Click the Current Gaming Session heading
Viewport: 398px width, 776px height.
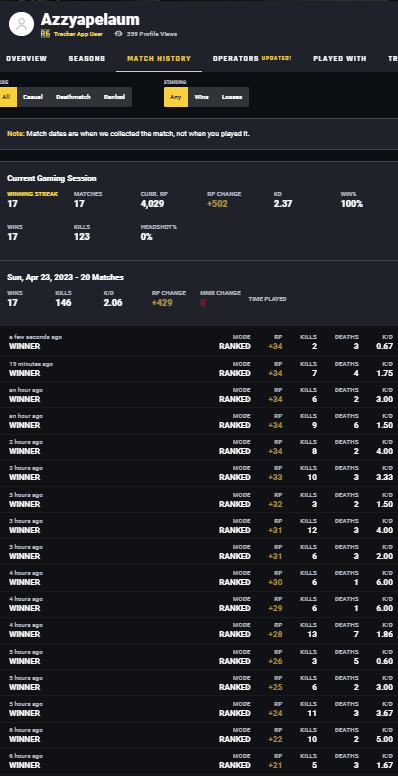click(51, 178)
